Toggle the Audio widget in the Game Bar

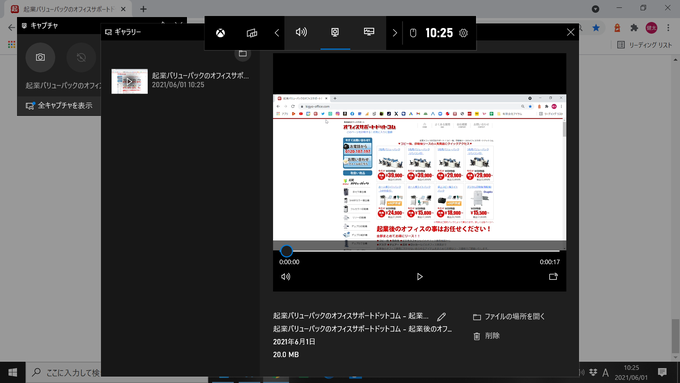[301, 33]
